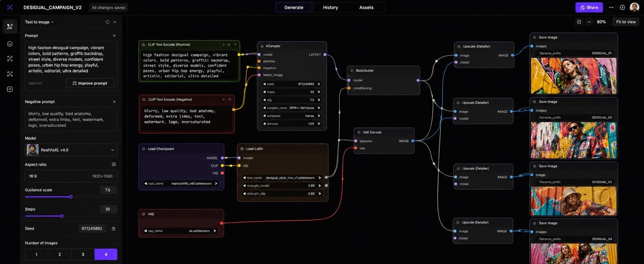Change lora_name with its right arrow

tap(320, 178)
